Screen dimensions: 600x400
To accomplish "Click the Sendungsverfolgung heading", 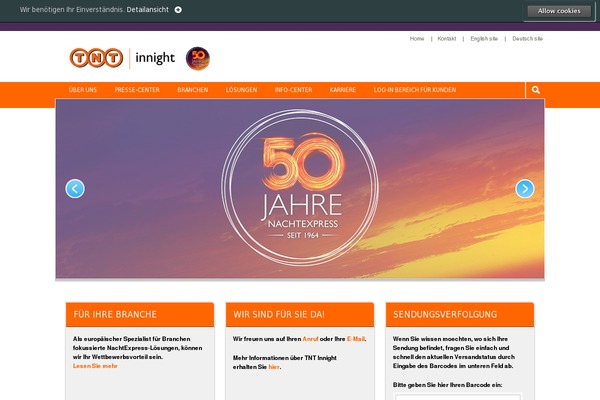I will pyautogui.click(x=445, y=314).
